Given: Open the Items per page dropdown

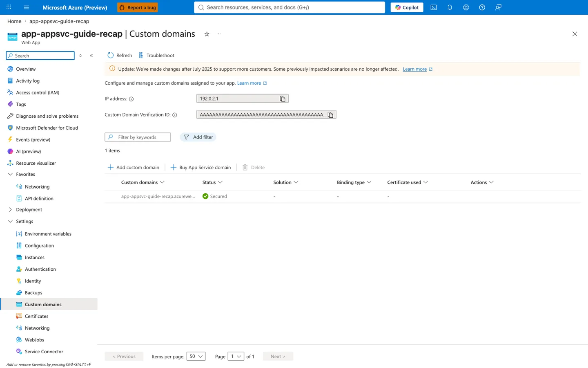Looking at the screenshot, I should [196, 357].
